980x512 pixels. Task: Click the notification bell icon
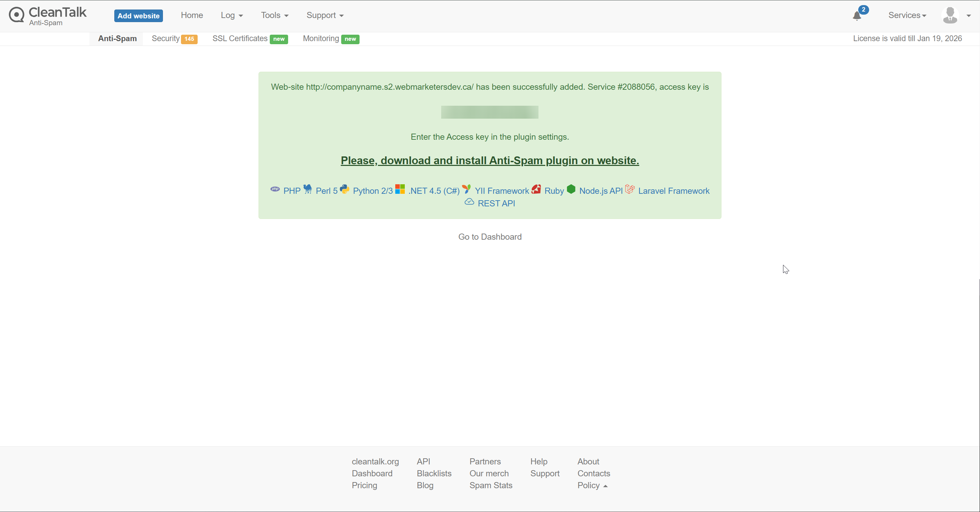point(857,16)
